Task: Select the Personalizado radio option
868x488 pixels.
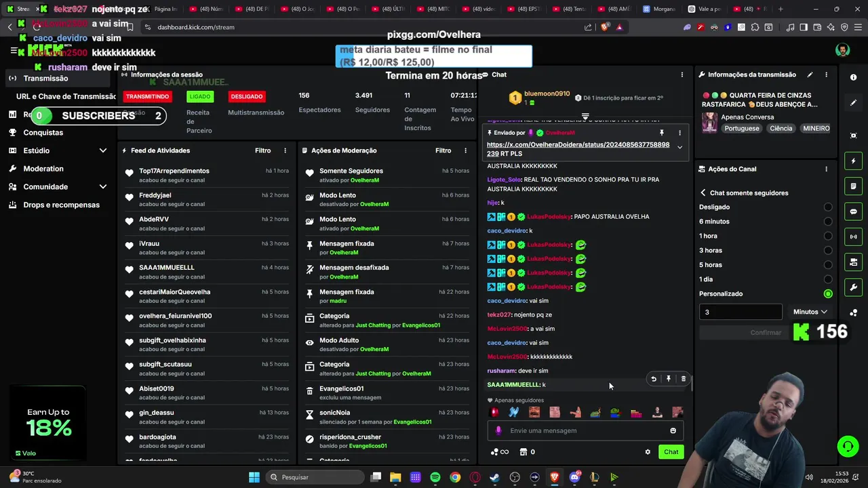Action: click(x=828, y=294)
